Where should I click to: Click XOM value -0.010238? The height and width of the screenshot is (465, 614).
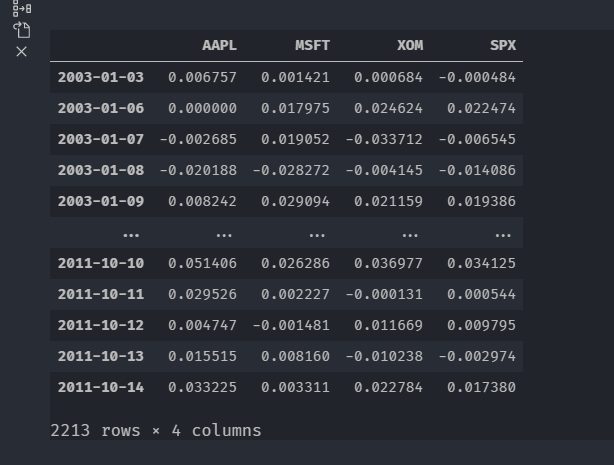coord(384,356)
